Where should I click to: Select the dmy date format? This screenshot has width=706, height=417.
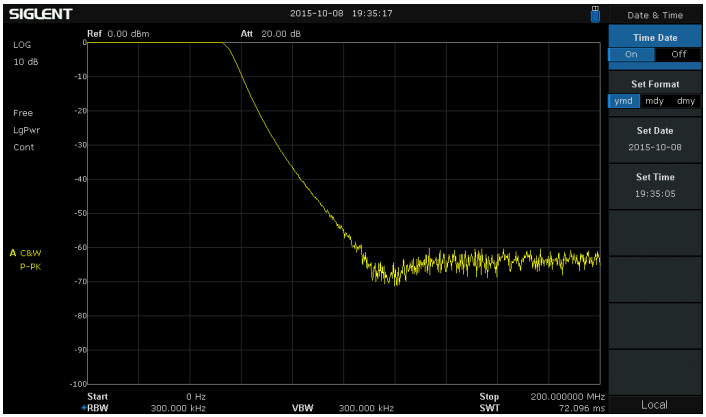click(x=685, y=101)
